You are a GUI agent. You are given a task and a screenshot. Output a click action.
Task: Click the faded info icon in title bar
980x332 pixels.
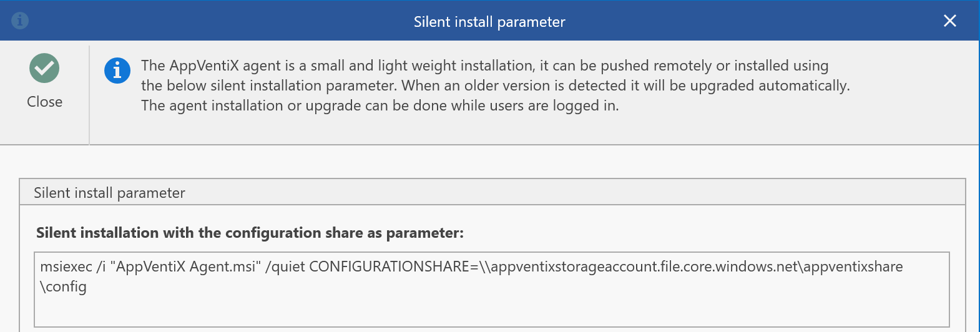20,21
